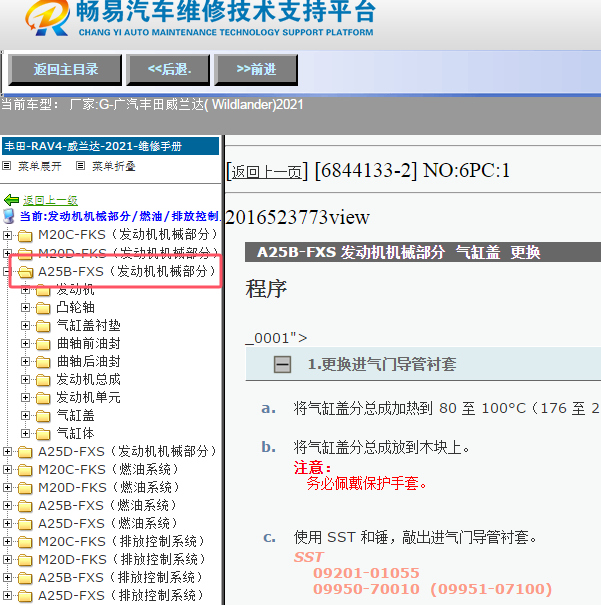The height and width of the screenshot is (605, 601).
Task: Click the 1.更换进气门导管衬套 section heading
Action: click(x=382, y=364)
